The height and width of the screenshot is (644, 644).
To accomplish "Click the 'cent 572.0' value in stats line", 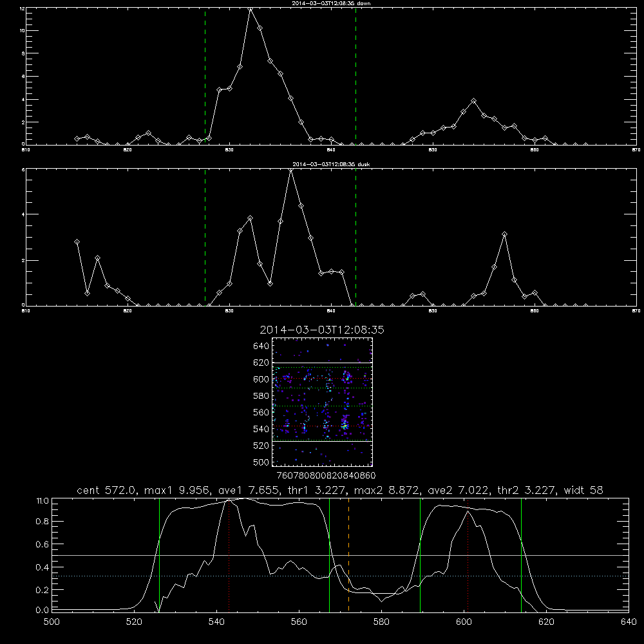I will (x=107, y=490).
